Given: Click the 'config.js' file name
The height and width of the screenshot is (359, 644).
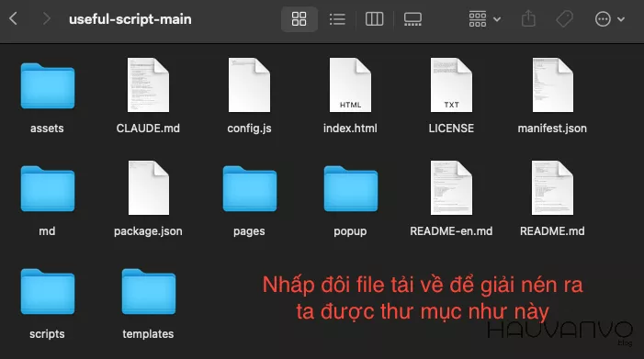Looking at the screenshot, I should [x=249, y=129].
